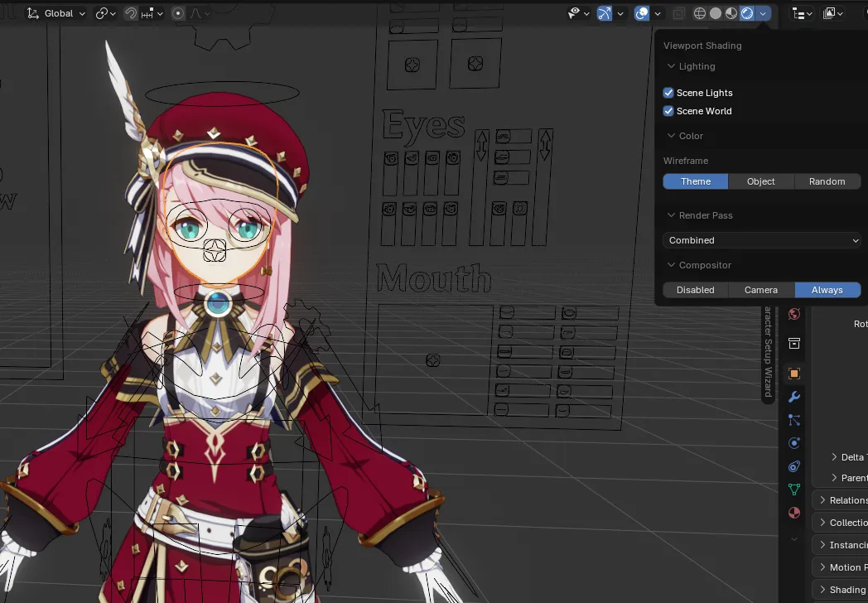Set compositor to Always
868x603 pixels.
(x=827, y=290)
